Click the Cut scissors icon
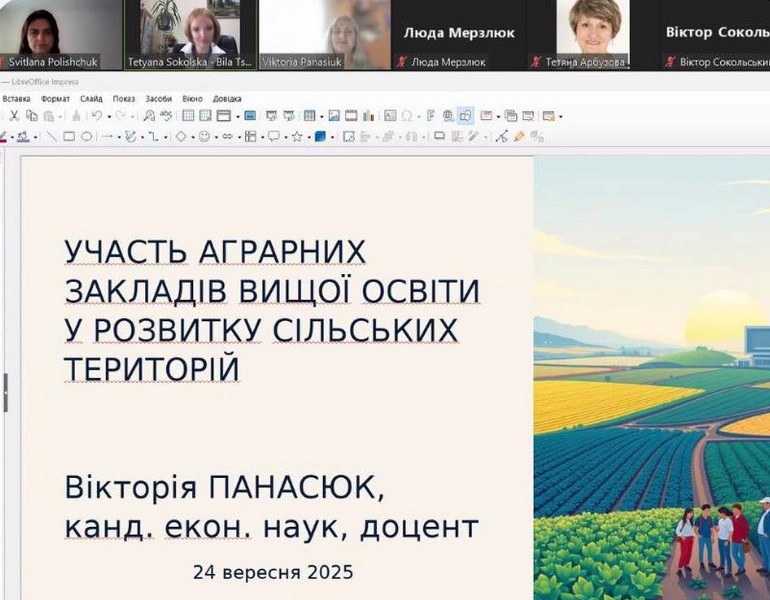The height and width of the screenshot is (600, 770). coord(14,116)
